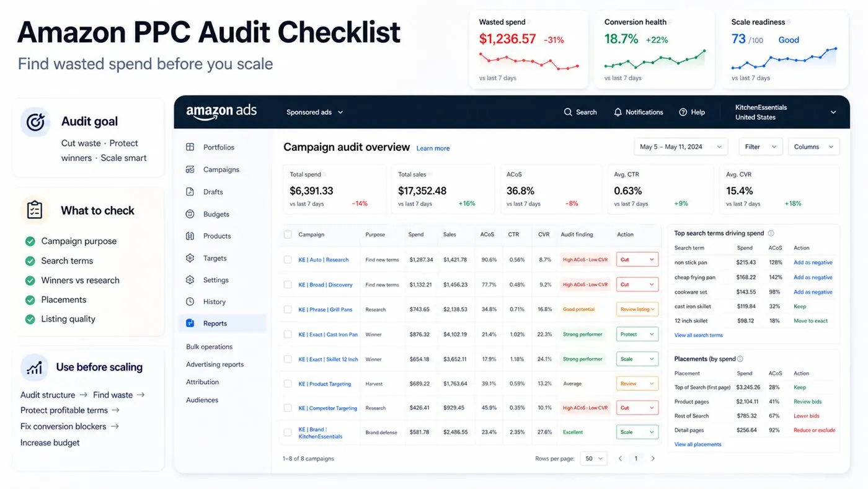Open Scale dropdown for Skillet 12 Inch row
This screenshot has width=868, height=489.
click(x=637, y=359)
